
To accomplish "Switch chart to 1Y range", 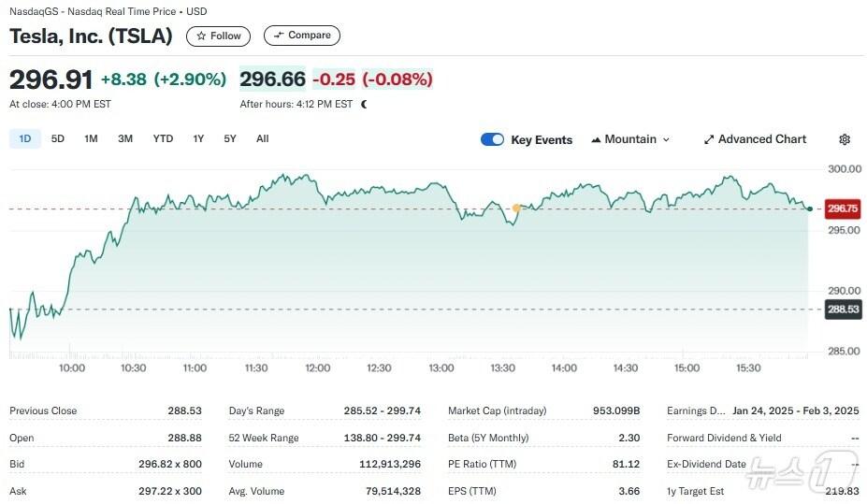I will [198, 138].
